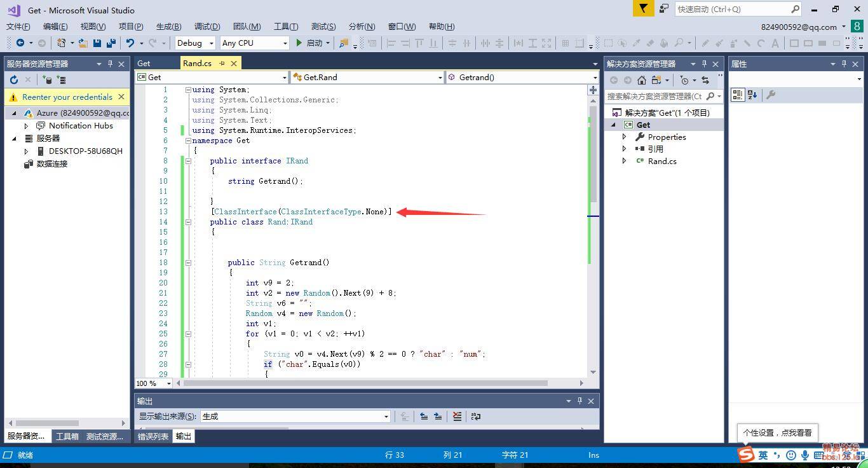Open the 100 % zoom dropdown
The image size is (868, 468).
tap(154, 383)
